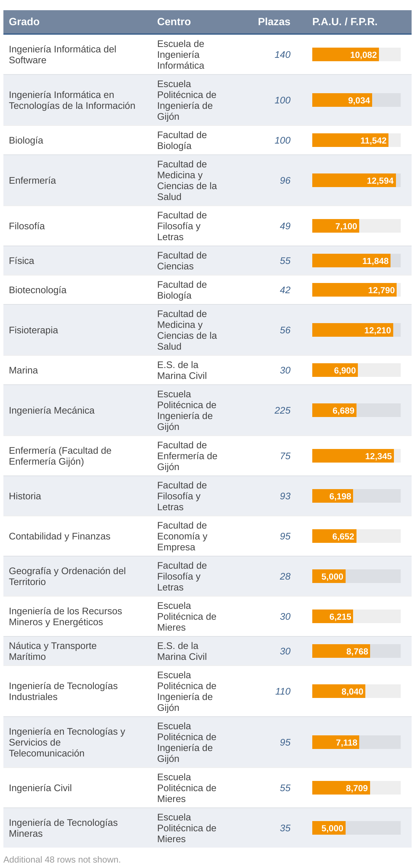
Task: Select the Biología grade name
Action: (26, 140)
